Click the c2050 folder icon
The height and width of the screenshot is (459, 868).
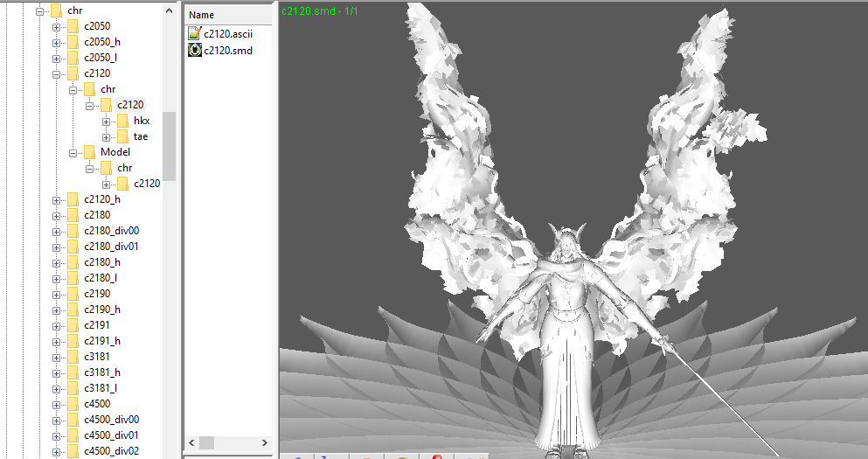pos(73,26)
